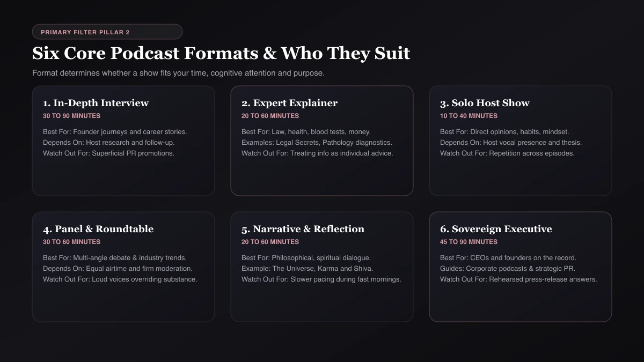Select the heading '1. In-Depth Interview'
Image resolution: width=644 pixels, height=362 pixels.
pos(96,103)
